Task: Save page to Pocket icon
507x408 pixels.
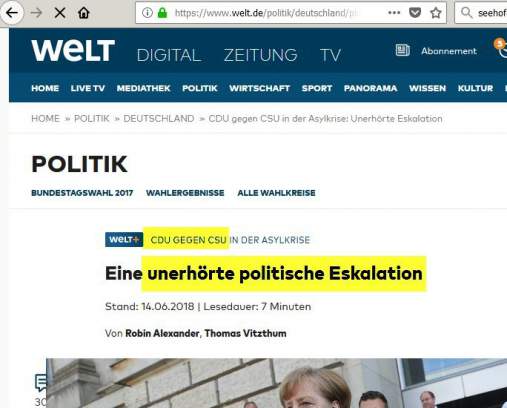Action: click(x=415, y=13)
